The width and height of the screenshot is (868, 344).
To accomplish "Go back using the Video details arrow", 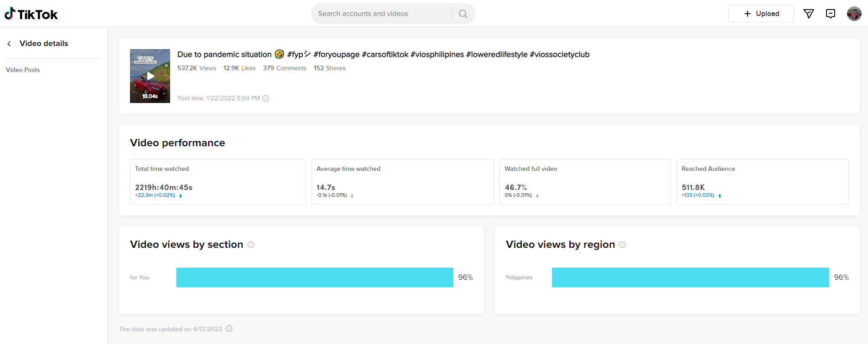I will [9, 44].
